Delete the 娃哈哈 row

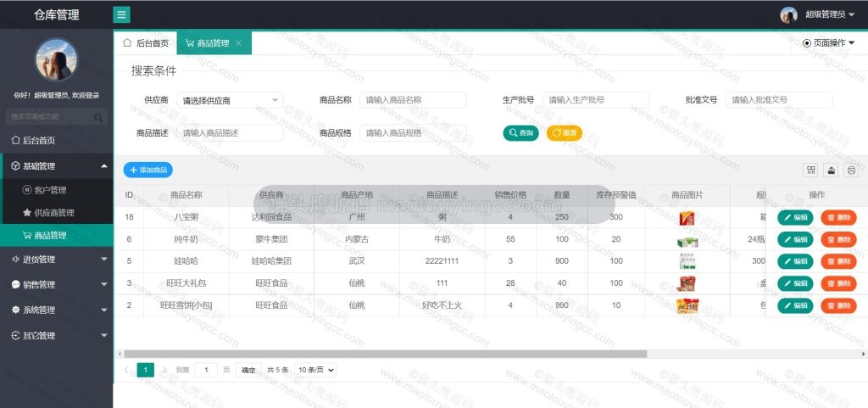click(x=838, y=261)
